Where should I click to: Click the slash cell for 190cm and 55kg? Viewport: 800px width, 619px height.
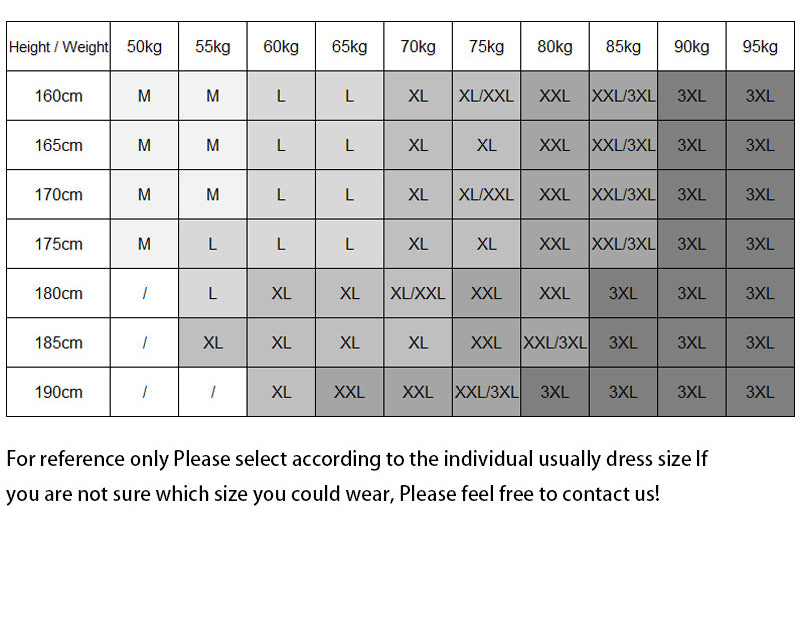(213, 392)
